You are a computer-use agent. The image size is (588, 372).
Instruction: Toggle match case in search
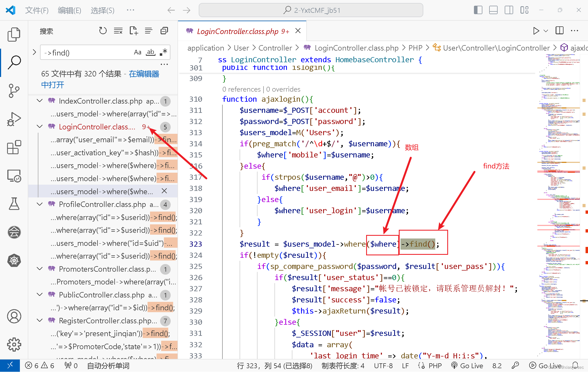pyautogui.click(x=137, y=52)
